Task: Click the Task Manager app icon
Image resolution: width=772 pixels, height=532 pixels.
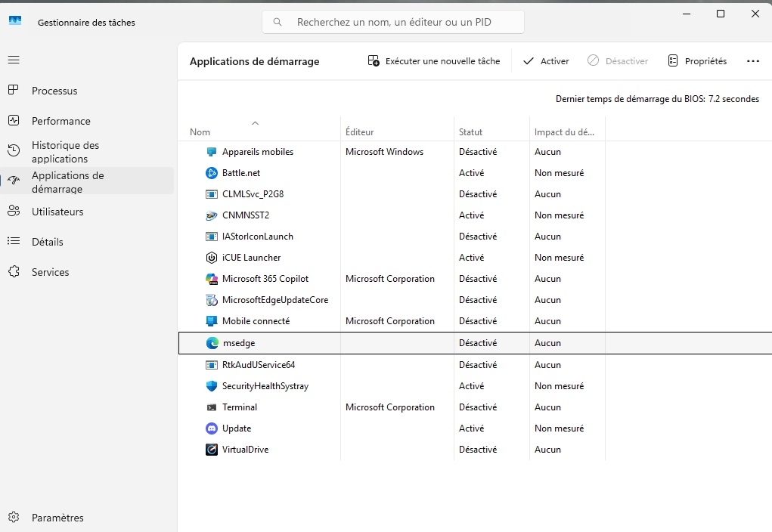Action: click(x=15, y=20)
